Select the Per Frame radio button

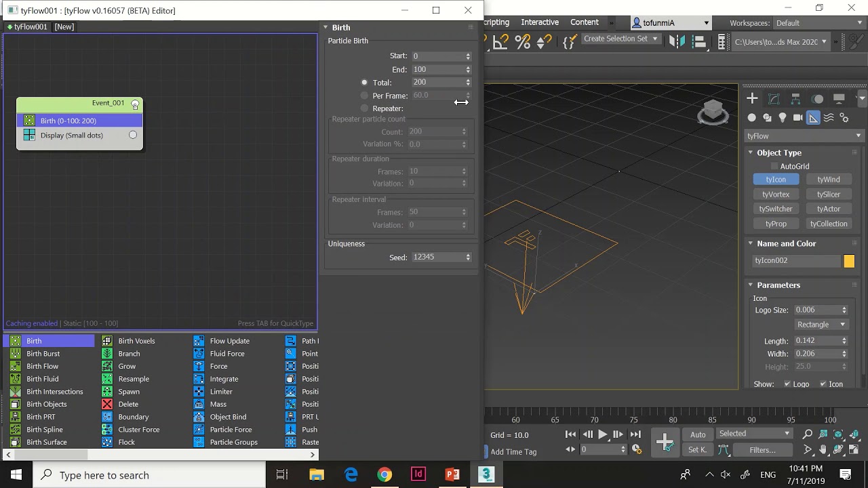364,96
